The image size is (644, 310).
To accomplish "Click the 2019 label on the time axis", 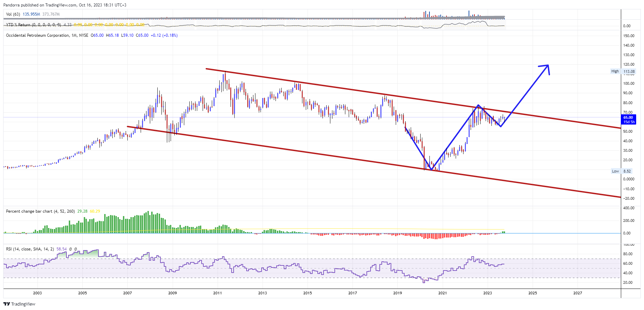I will (397, 293).
